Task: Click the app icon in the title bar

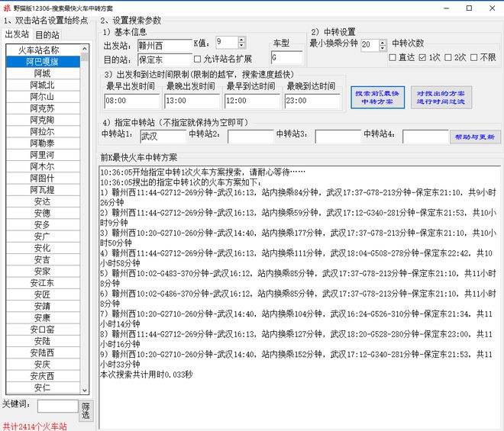Action: pyautogui.click(x=7, y=8)
